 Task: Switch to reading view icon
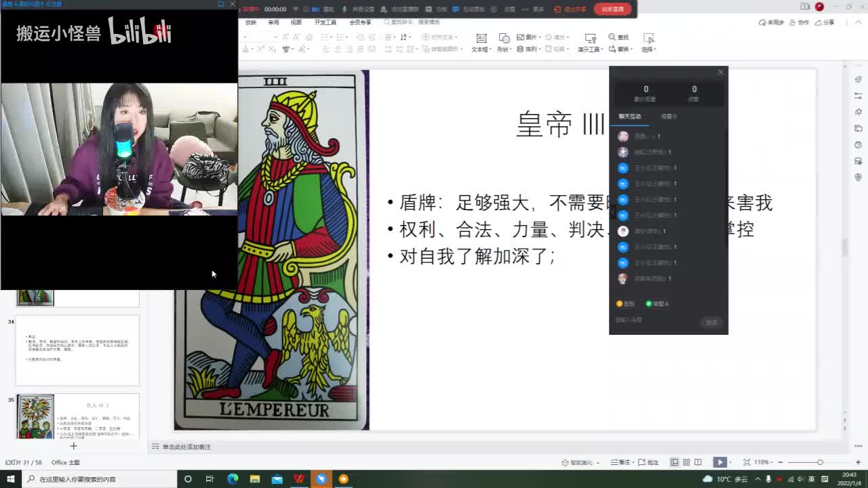click(x=698, y=462)
